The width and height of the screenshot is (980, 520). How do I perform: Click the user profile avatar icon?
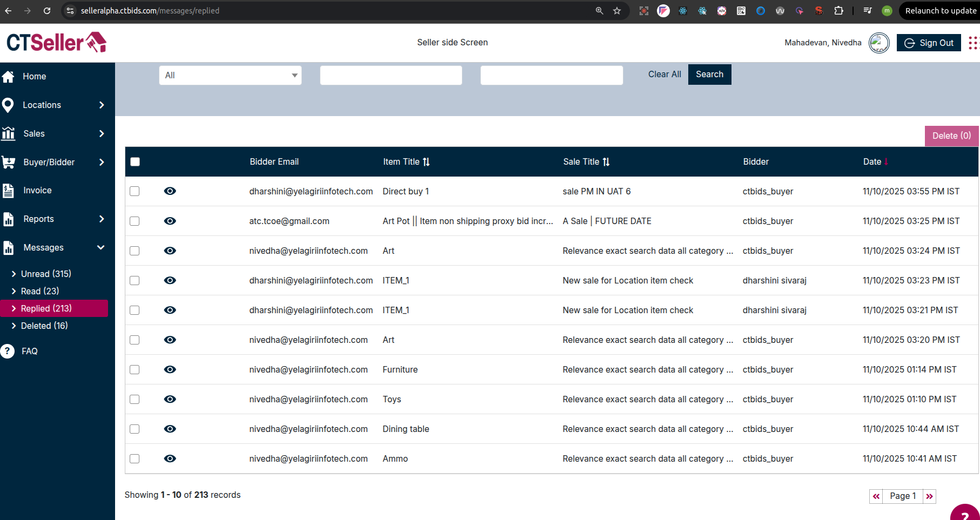(879, 43)
